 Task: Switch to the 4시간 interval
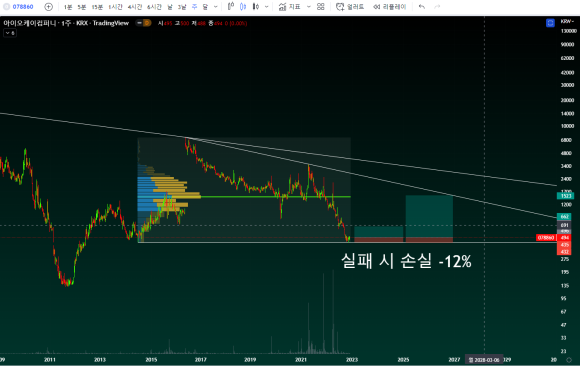(x=135, y=7)
